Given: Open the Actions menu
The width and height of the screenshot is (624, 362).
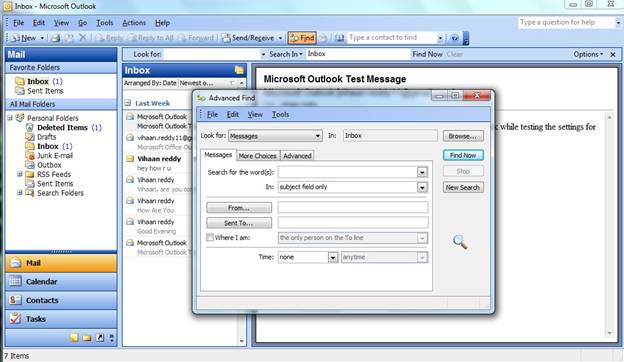Looking at the screenshot, I should click(134, 23).
